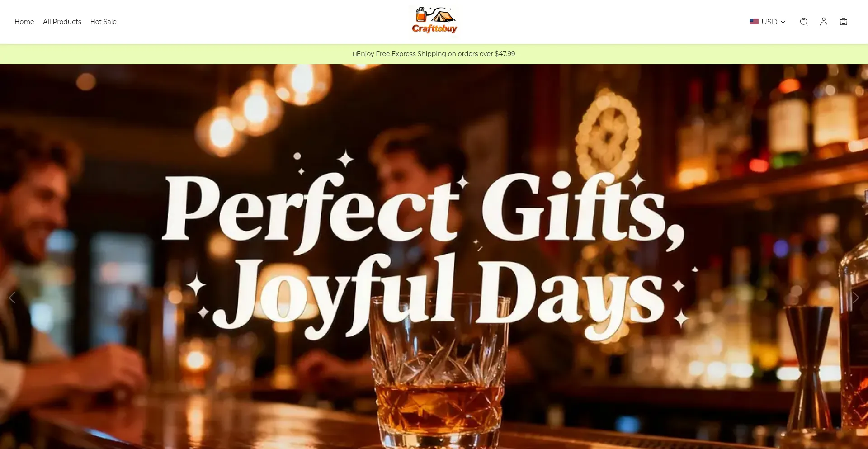Go to previous slide arrow
Screen dimensions: 868x449
[12, 298]
